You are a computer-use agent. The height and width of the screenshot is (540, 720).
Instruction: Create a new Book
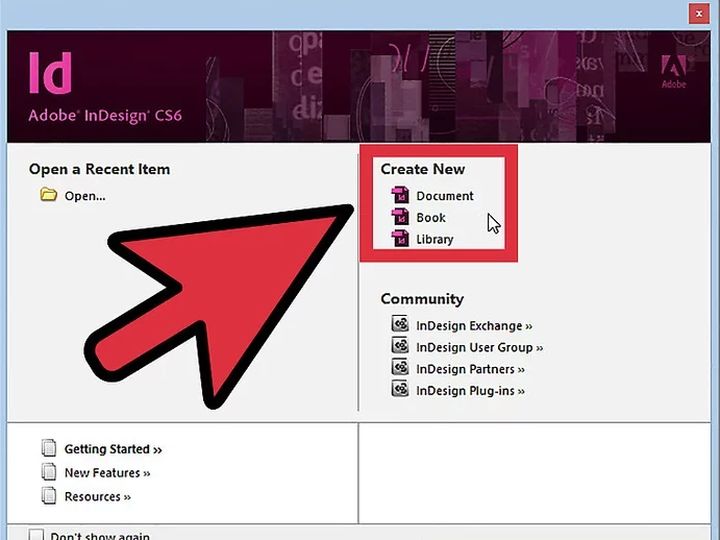(x=431, y=218)
